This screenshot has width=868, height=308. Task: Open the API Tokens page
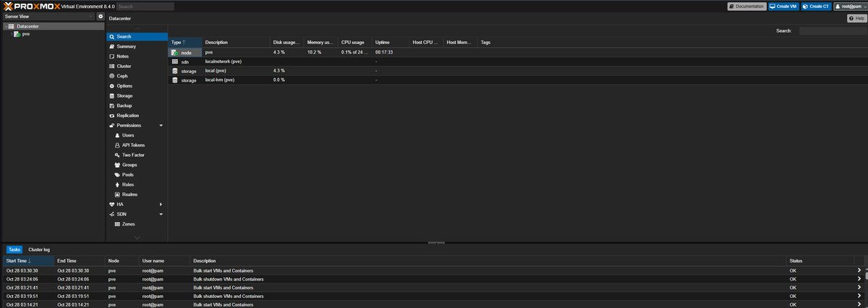(137, 145)
